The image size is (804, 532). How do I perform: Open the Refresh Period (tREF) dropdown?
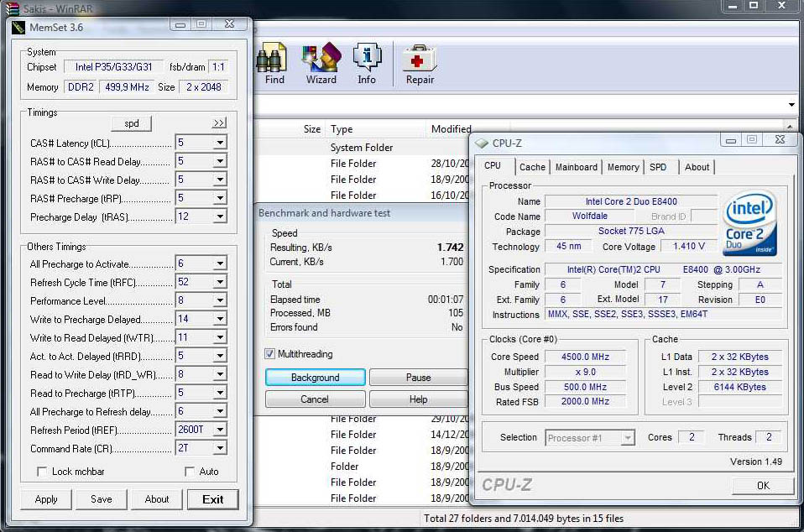(220, 430)
